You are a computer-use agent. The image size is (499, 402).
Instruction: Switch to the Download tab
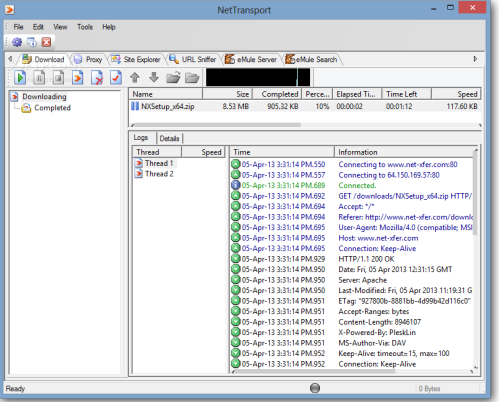[43, 59]
